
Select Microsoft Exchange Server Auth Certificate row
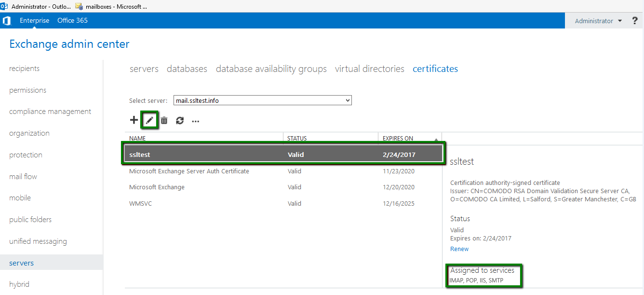click(283, 171)
